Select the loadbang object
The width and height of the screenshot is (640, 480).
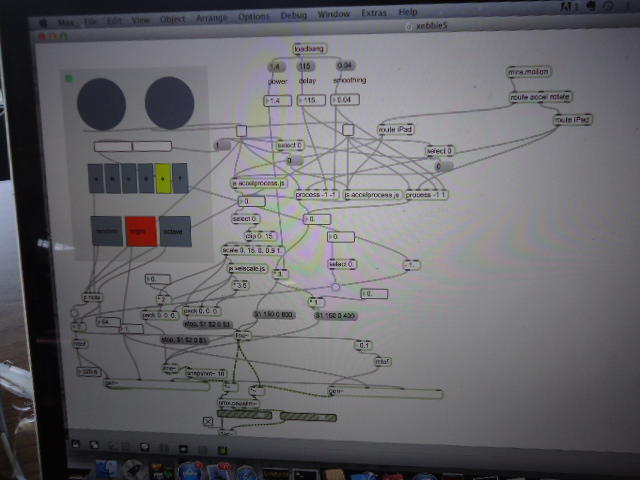tap(310, 49)
